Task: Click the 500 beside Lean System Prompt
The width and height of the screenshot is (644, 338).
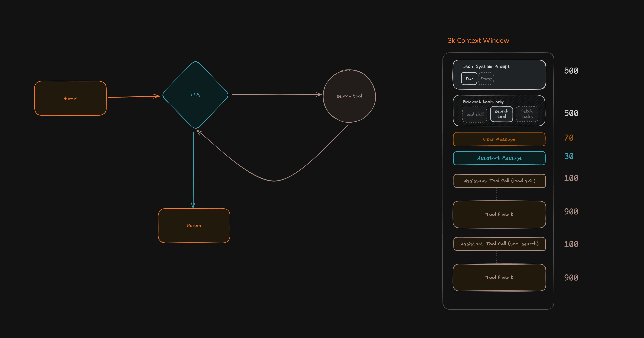Action: click(571, 71)
